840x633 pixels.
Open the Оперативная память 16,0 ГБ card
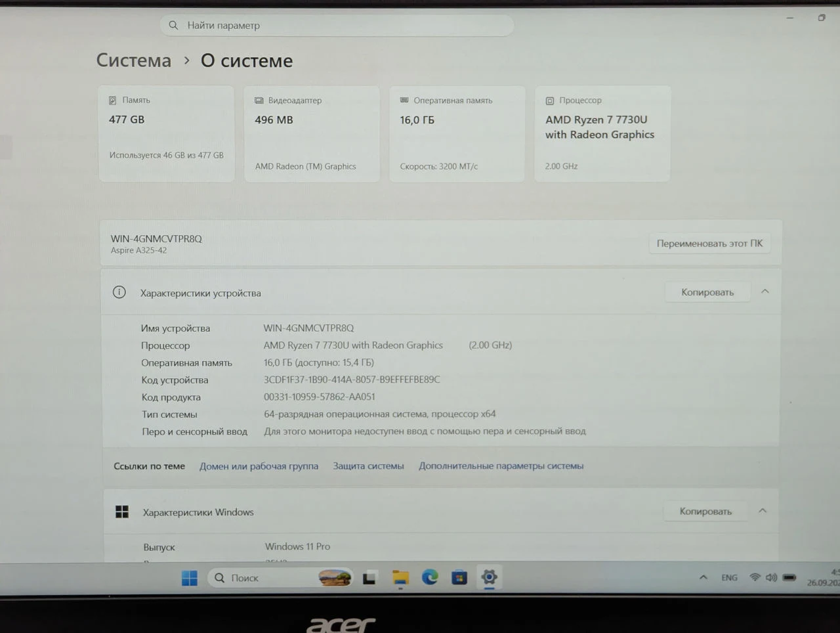point(457,134)
